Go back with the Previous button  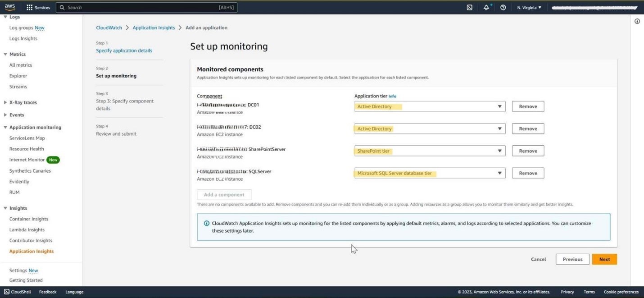[572, 259]
